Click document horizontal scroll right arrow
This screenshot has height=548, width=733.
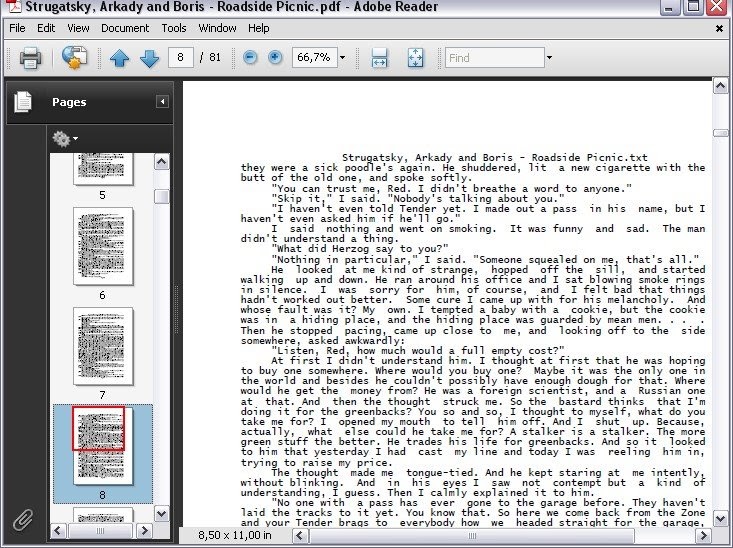pos(703,535)
